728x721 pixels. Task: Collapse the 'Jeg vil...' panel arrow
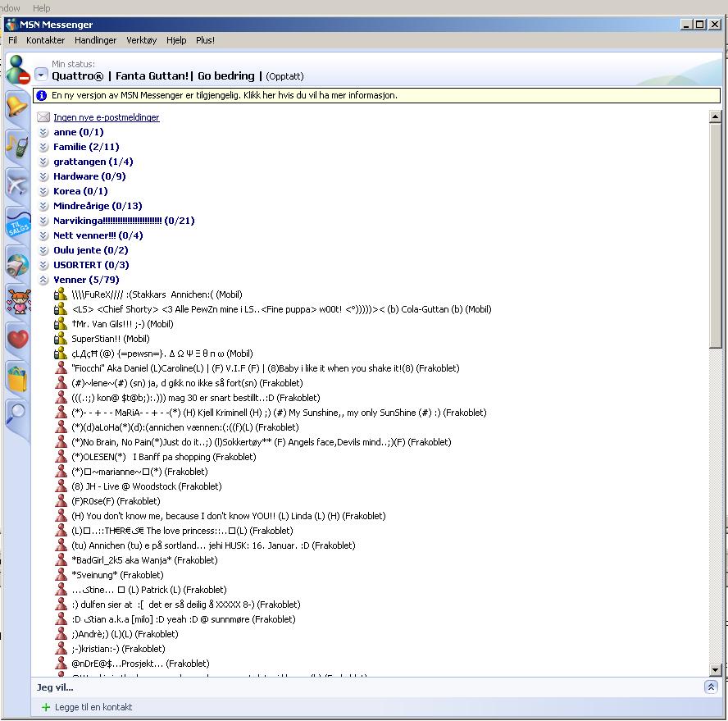coord(711,687)
